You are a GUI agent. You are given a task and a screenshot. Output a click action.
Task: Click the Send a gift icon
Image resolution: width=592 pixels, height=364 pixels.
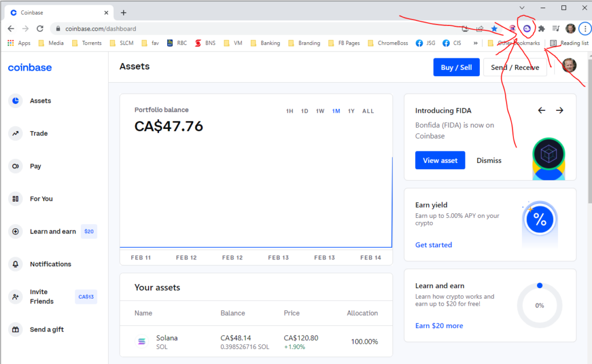16,329
